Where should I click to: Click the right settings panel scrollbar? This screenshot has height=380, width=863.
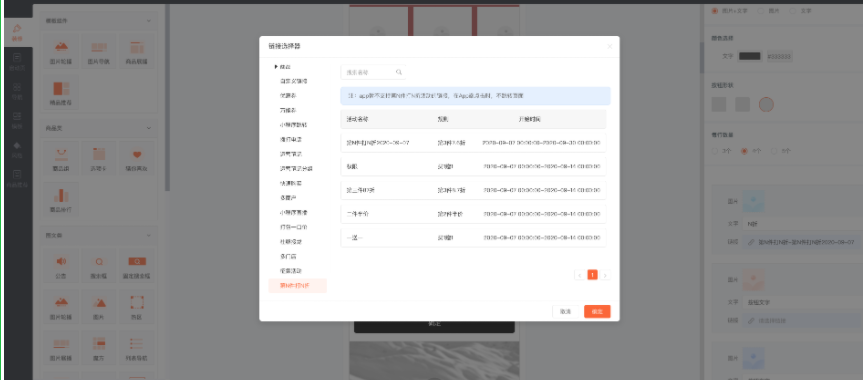point(702,58)
